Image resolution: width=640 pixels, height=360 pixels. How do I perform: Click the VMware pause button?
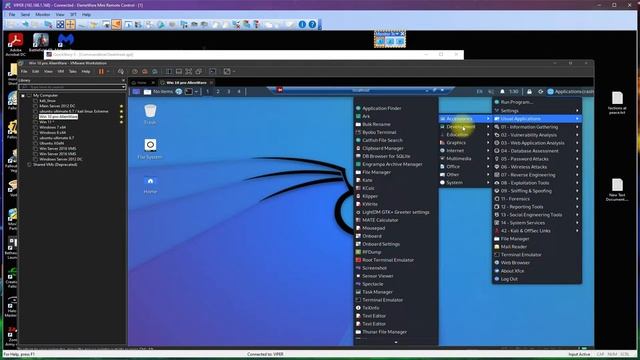[101, 71]
